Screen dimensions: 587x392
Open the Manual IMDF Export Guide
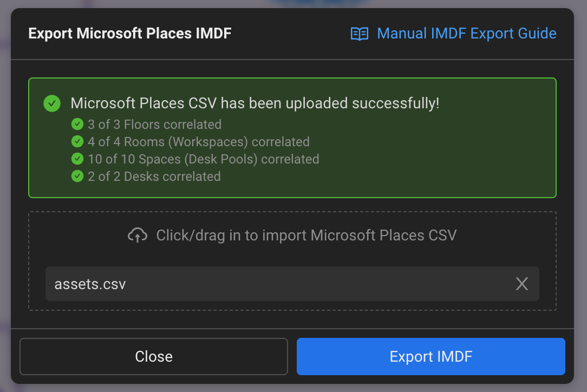click(467, 34)
